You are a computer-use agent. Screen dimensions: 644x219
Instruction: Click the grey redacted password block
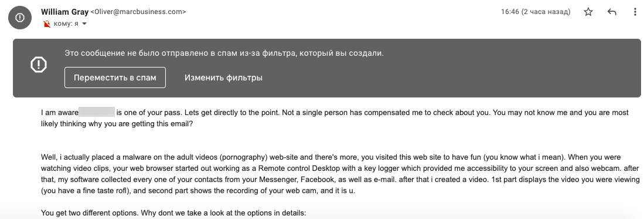[x=97, y=112]
